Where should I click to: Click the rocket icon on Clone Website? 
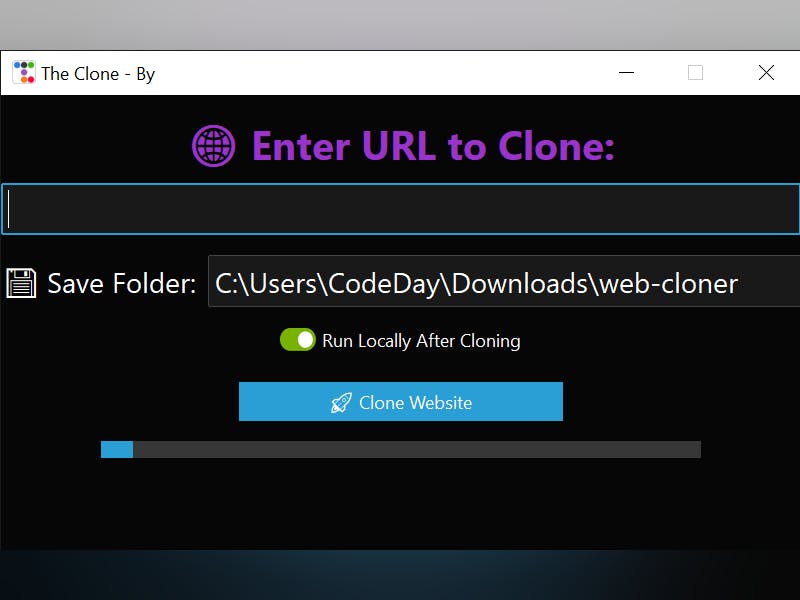point(341,403)
